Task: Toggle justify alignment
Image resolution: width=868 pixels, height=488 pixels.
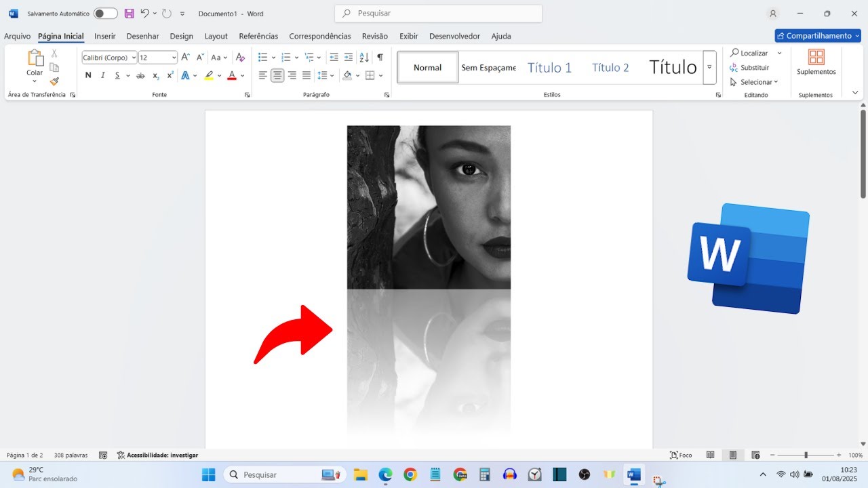Action: 307,75
